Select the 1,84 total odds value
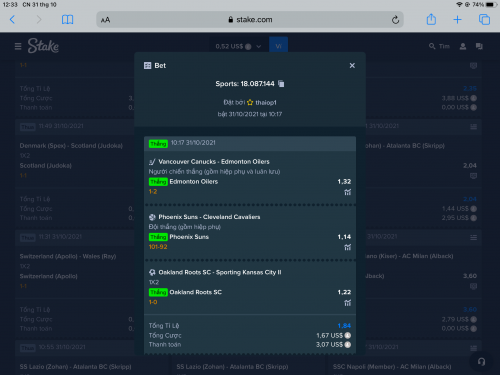This screenshot has height=375, width=500. tap(344, 326)
